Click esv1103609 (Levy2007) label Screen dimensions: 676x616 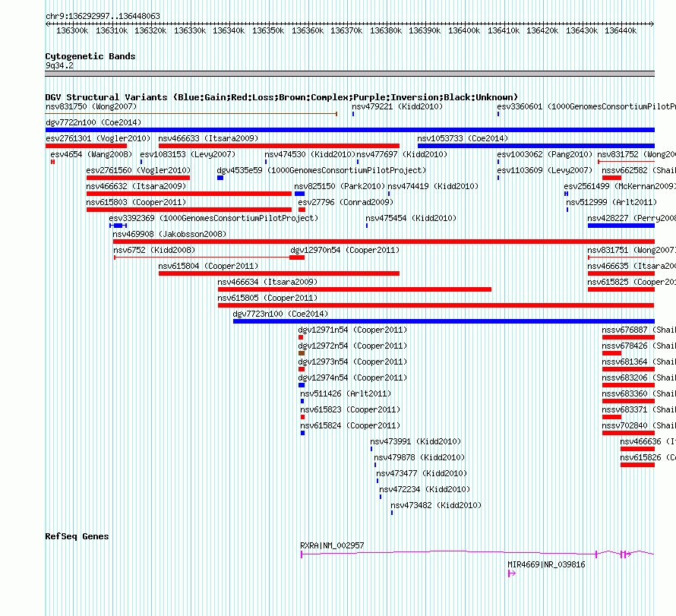click(545, 170)
